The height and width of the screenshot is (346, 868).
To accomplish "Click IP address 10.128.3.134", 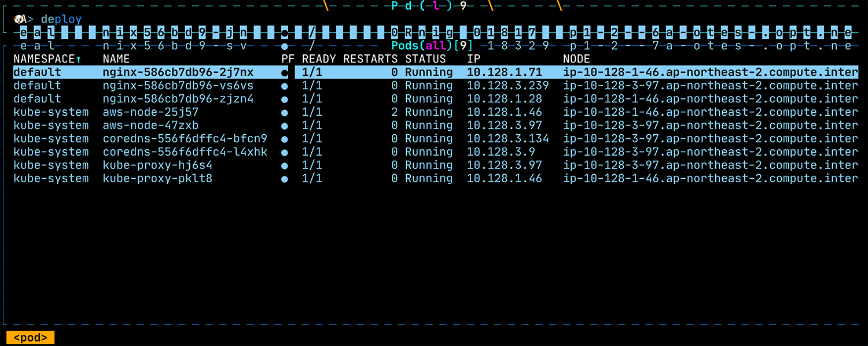I will (508, 139).
